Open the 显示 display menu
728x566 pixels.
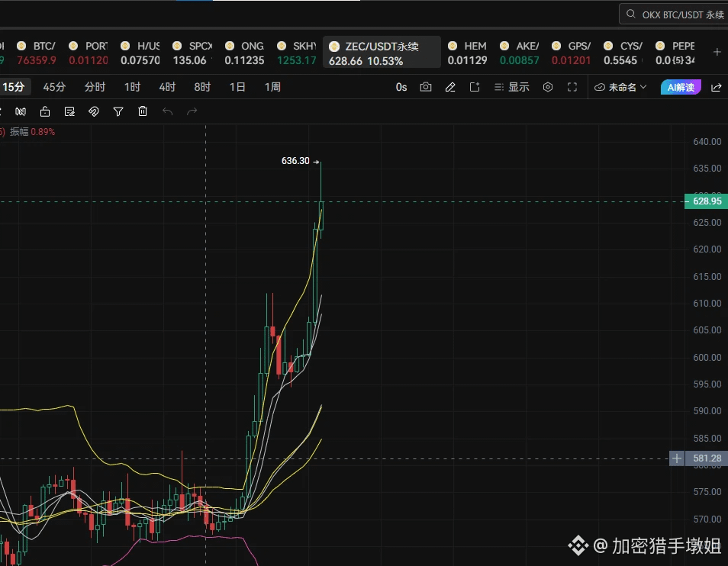[x=511, y=87]
